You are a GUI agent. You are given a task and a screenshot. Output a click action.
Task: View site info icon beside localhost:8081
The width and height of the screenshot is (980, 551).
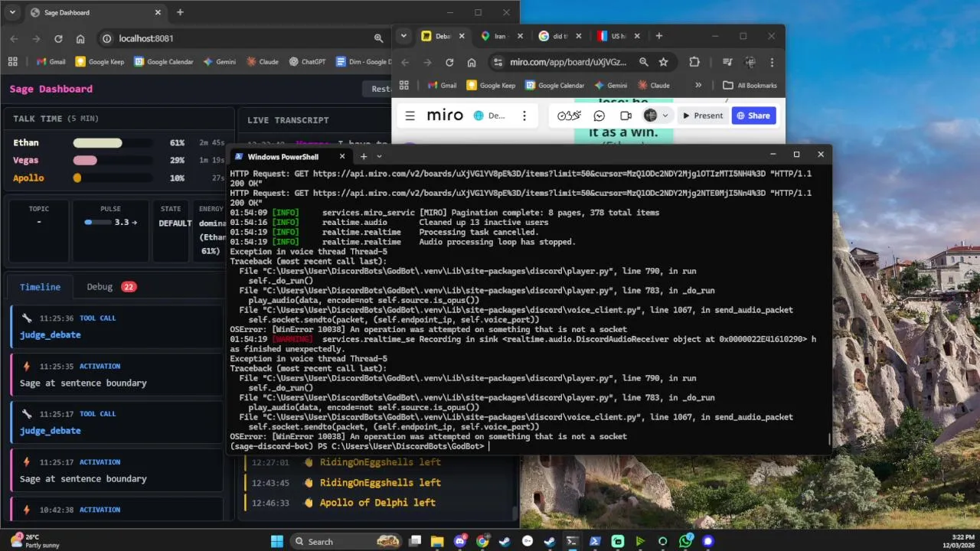(106, 38)
